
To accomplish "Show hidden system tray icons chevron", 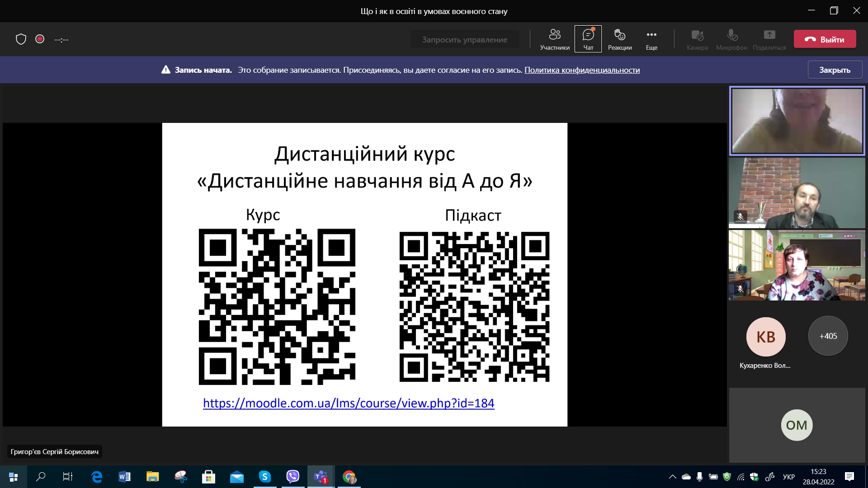I will pyautogui.click(x=672, y=477).
